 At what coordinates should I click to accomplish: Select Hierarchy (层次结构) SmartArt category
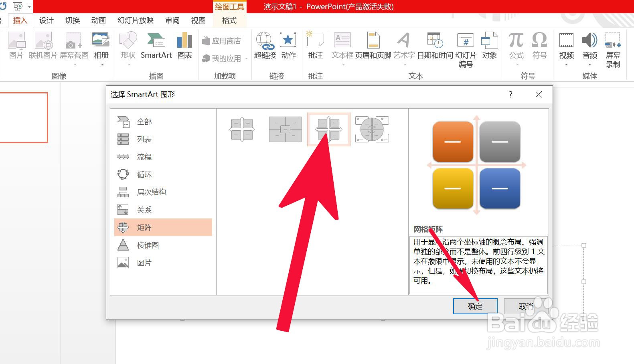(163, 192)
